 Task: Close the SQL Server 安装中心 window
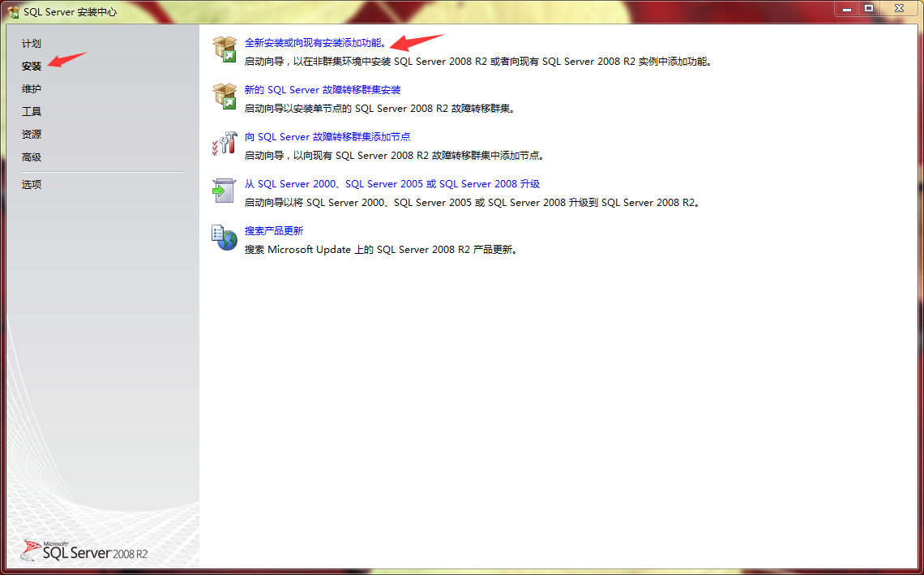[x=900, y=8]
